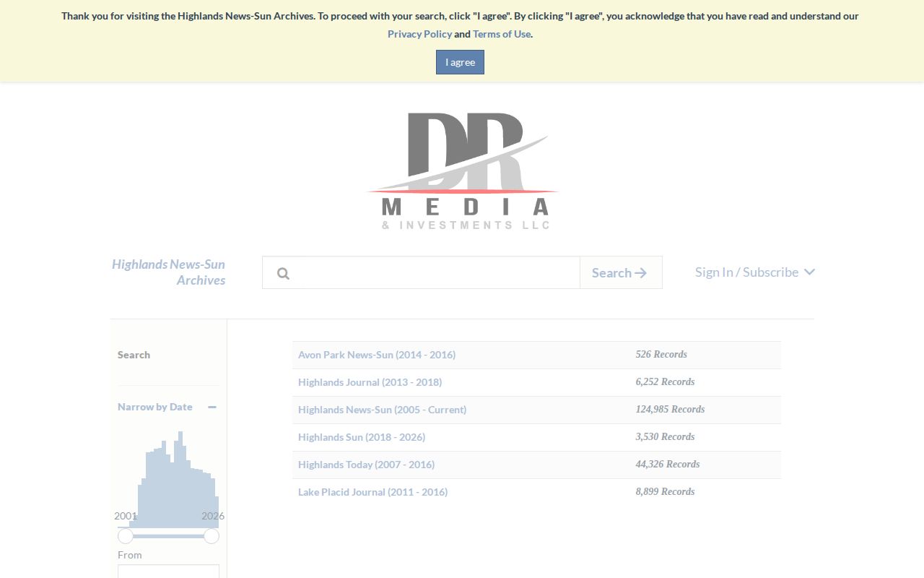
Task: Click the "124,985 Records" count
Action: 670,410
